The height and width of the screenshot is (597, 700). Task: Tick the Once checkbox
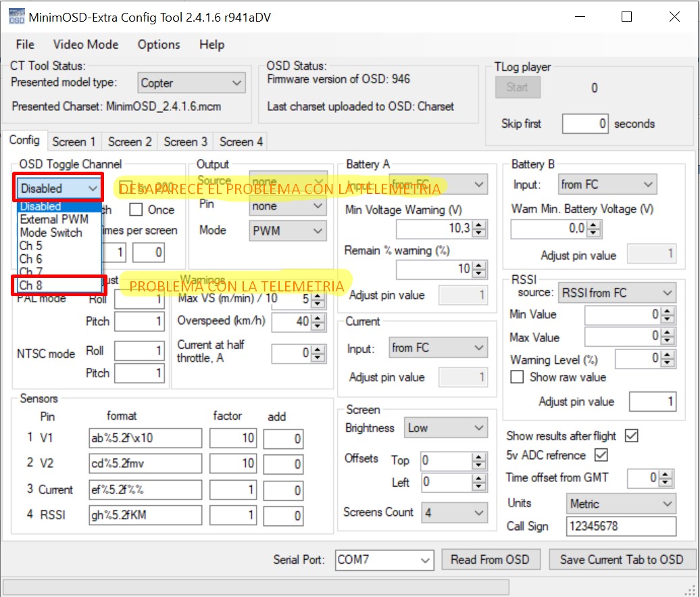(136, 210)
